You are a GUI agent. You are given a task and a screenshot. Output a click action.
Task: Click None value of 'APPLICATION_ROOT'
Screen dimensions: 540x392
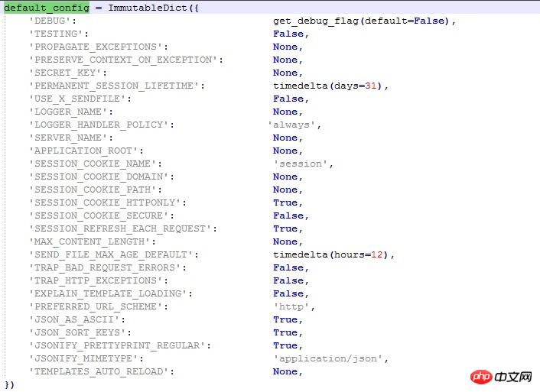(285, 151)
